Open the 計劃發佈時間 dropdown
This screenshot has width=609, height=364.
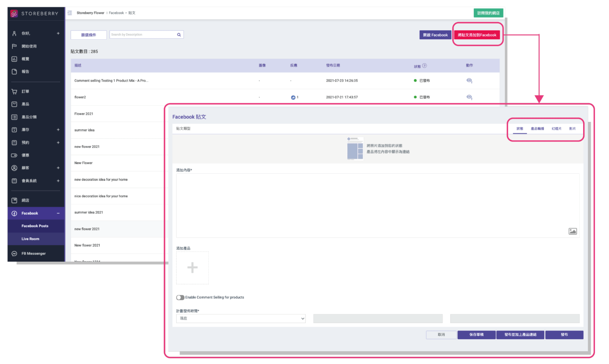pyautogui.click(x=241, y=319)
